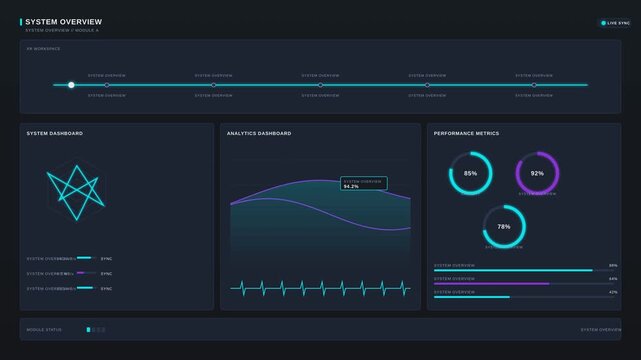The image size is (641, 360).
Task: Click the main SYSTEM OVERVIEW page title
Action: click(63, 22)
